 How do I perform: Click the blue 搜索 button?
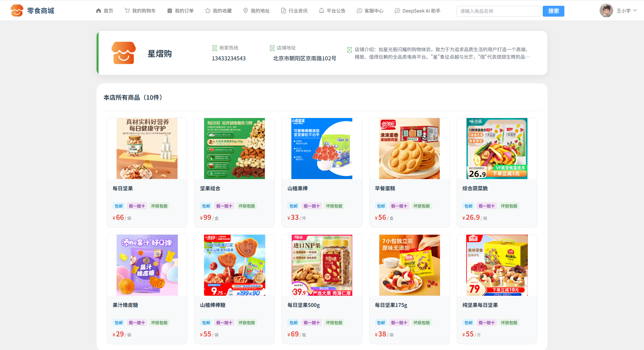[x=554, y=11]
